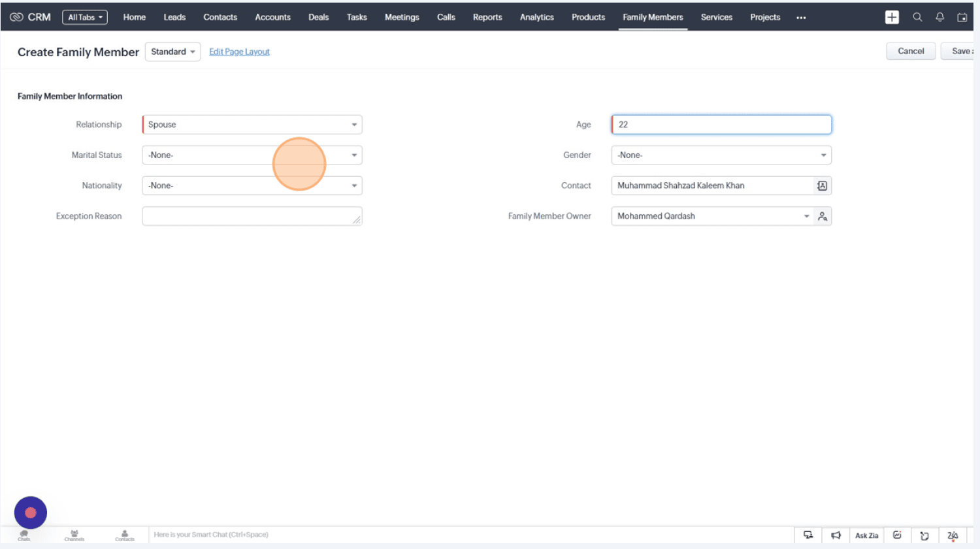Screen dimensions: 980x549
Task: Open the Standard layout dropdown
Action: pyautogui.click(x=172, y=52)
